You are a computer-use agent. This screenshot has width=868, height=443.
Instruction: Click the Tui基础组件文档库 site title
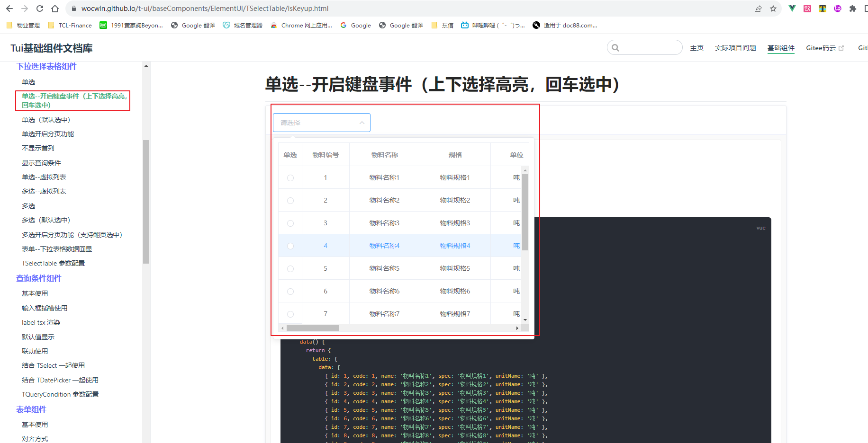52,48
